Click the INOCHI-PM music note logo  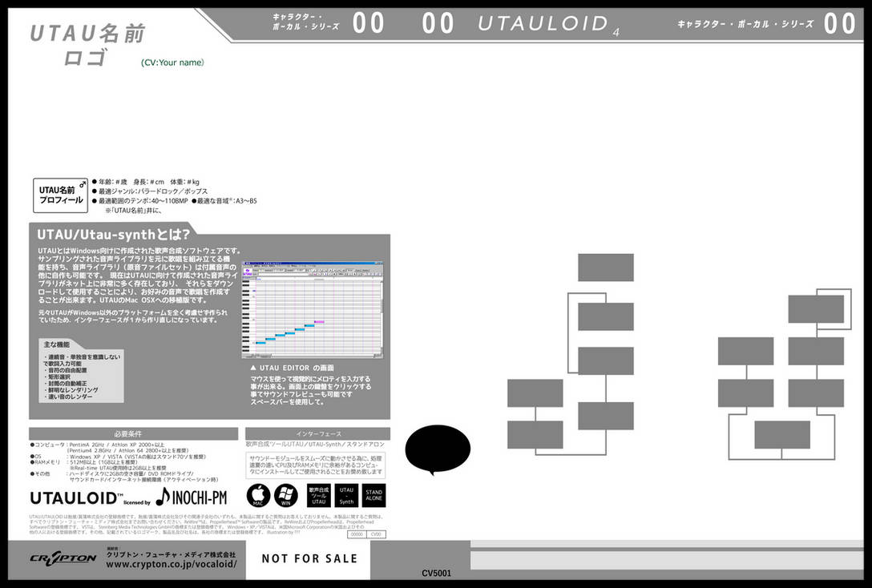pyautogui.click(x=191, y=497)
